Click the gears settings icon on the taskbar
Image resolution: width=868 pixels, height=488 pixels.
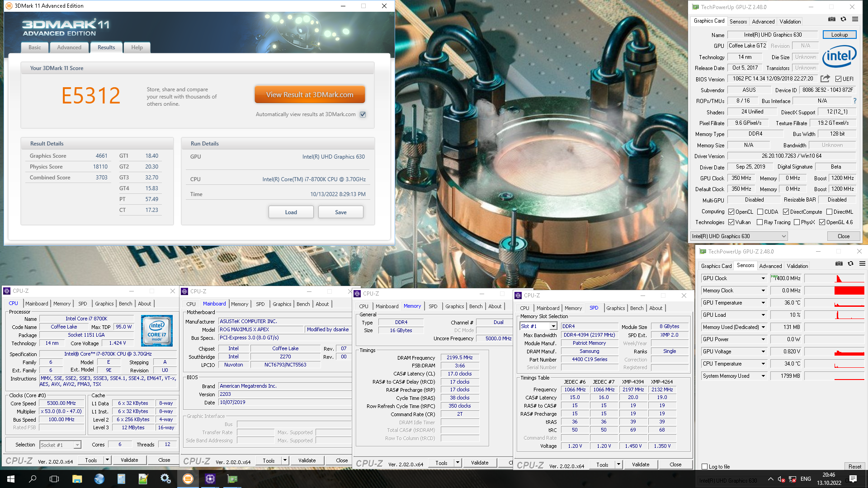165,479
